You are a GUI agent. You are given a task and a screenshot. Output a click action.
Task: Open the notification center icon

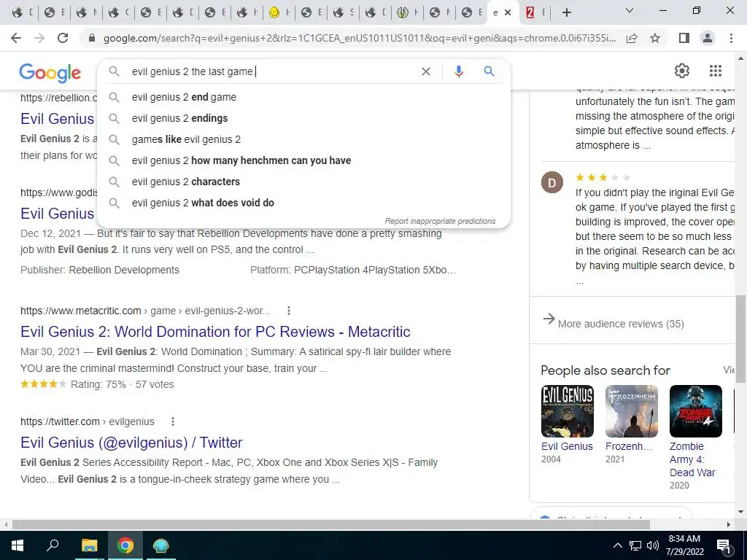coord(724,546)
